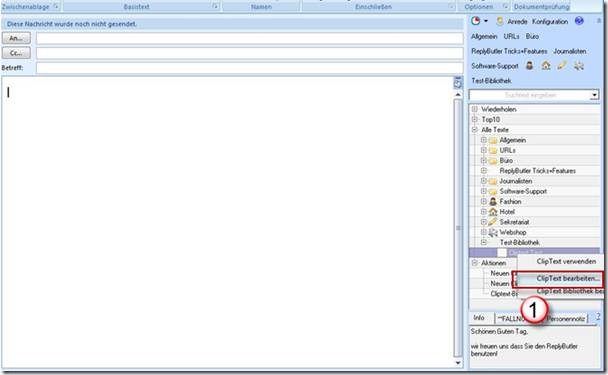Expand the Software-Support folder in the tree
This screenshot has height=375, width=608.
(484, 191)
